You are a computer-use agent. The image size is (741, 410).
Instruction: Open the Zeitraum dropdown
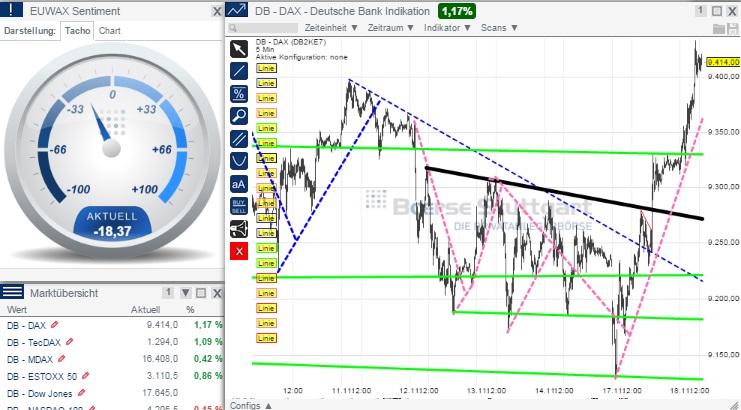(391, 28)
